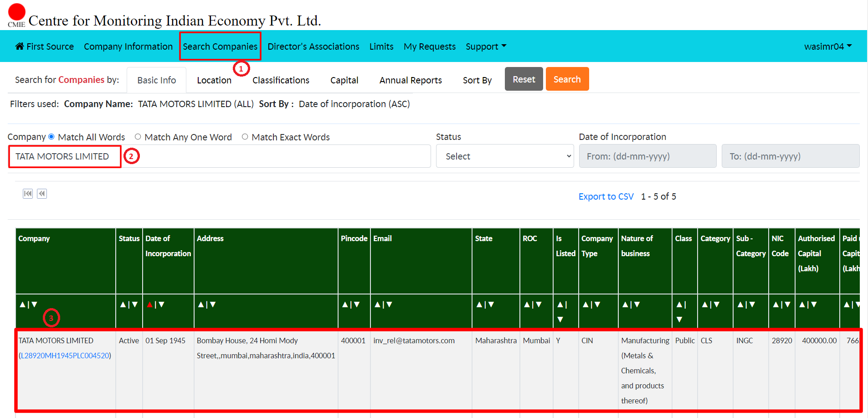Go to Limits page
Screen dimensions: 868x418
(x=381, y=46)
